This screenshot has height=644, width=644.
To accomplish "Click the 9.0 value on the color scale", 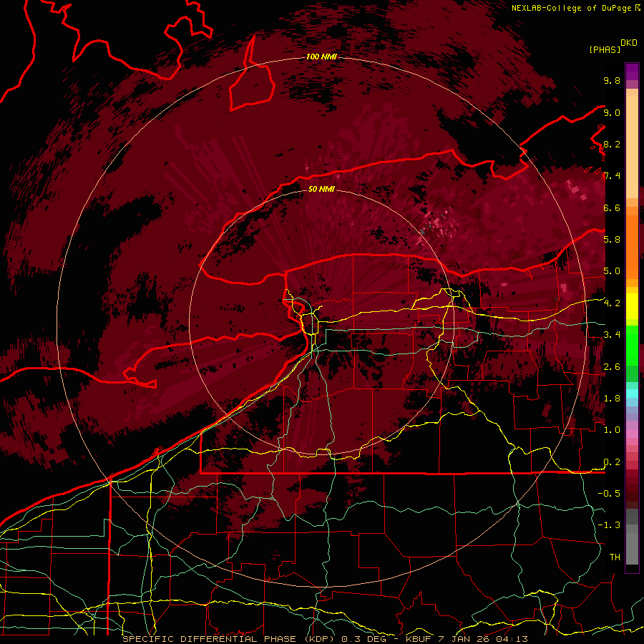I will (612, 112).
